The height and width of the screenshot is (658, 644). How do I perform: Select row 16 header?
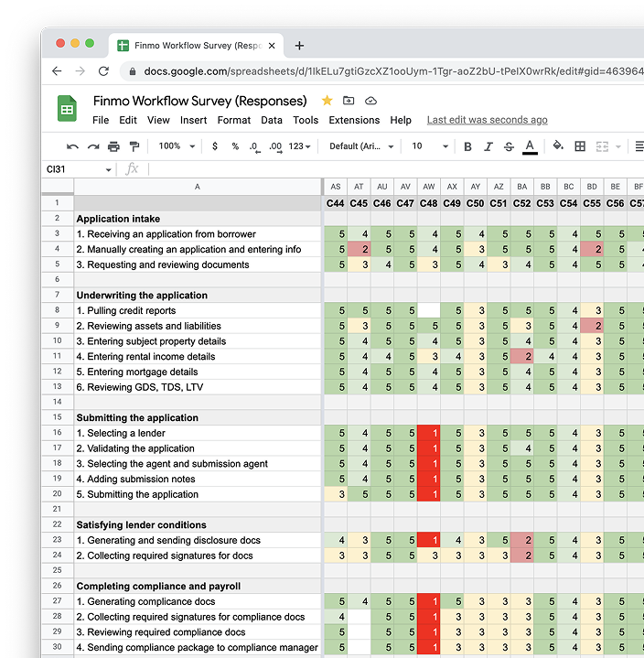click(58, 433)
